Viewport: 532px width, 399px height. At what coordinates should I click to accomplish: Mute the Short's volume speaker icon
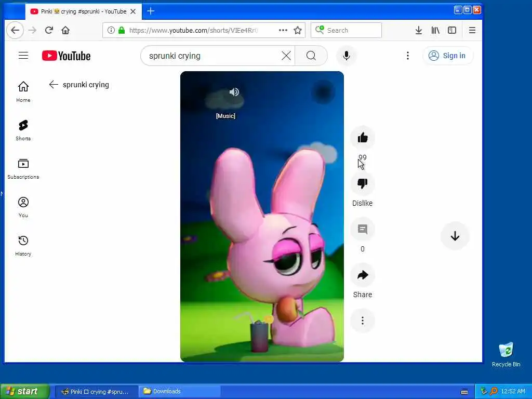coord(234,92)
